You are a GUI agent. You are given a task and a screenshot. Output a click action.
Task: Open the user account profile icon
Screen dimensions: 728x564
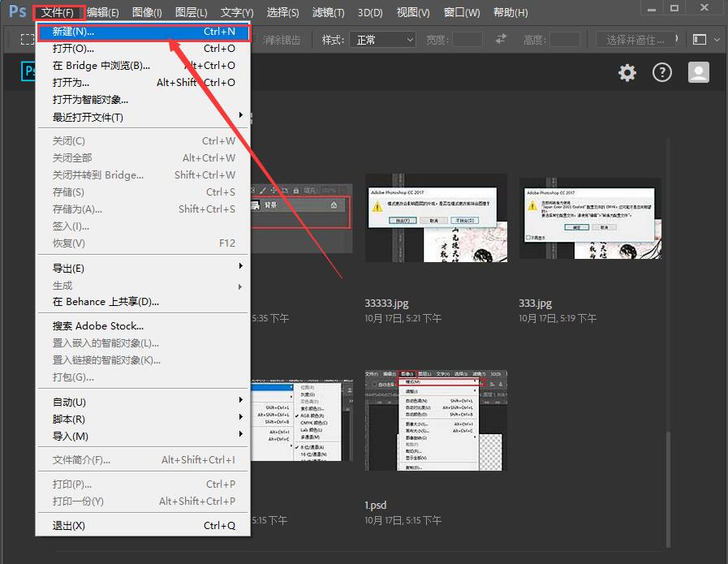(x=698, y=72)
